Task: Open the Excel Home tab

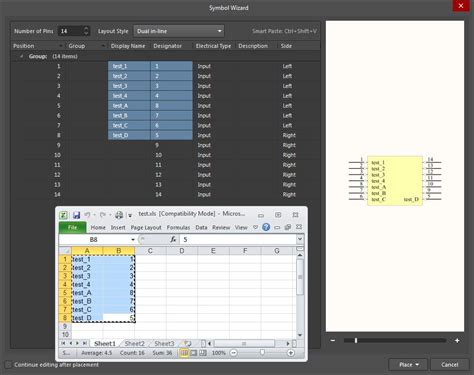Action: click(x=98, y=227)
